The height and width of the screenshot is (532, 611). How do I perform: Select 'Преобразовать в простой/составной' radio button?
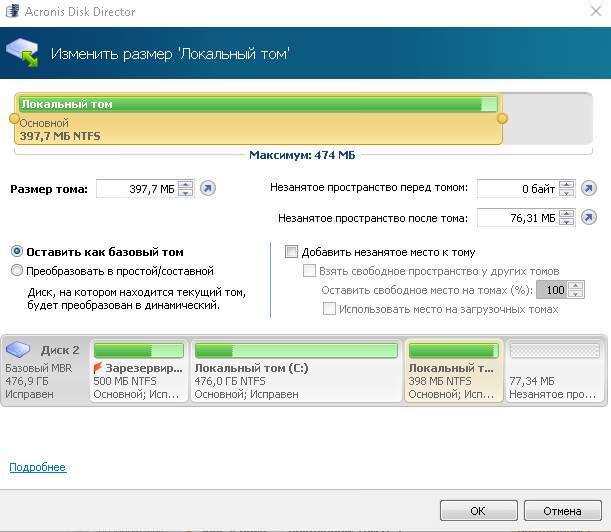click(17, 270)
